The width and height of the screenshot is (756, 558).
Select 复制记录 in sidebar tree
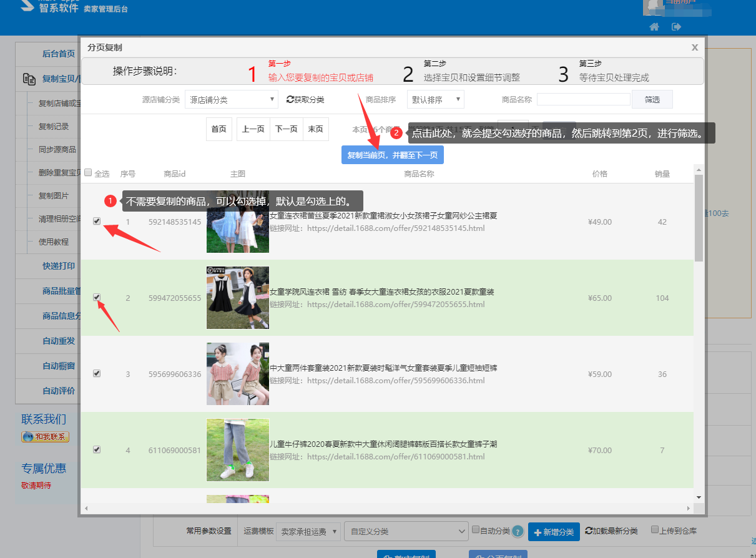point(54,126)
